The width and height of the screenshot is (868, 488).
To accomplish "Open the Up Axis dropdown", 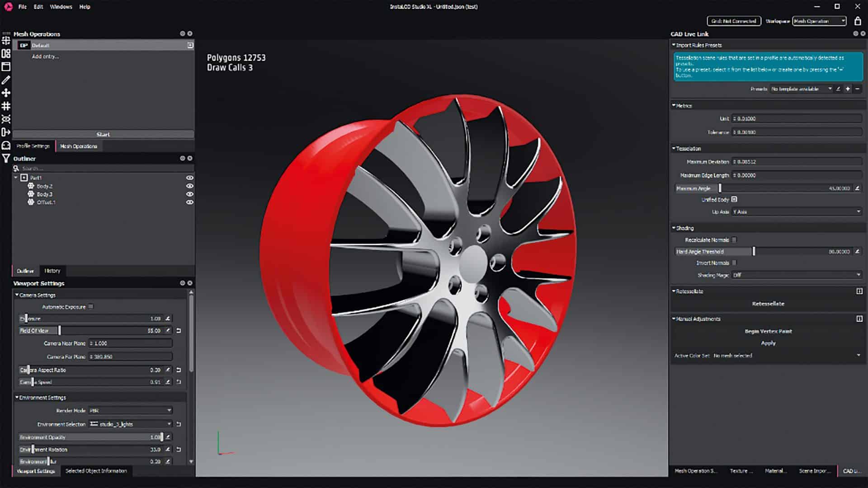I will (796, 211).
